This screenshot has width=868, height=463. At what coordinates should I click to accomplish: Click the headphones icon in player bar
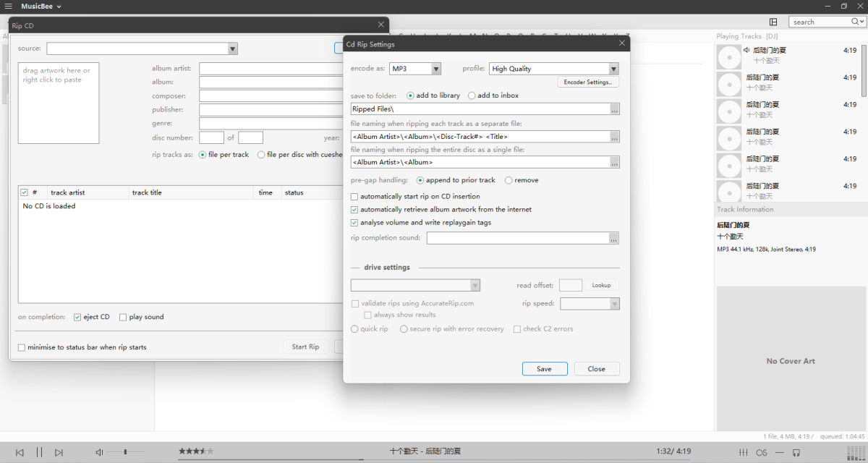coord(796,452)
